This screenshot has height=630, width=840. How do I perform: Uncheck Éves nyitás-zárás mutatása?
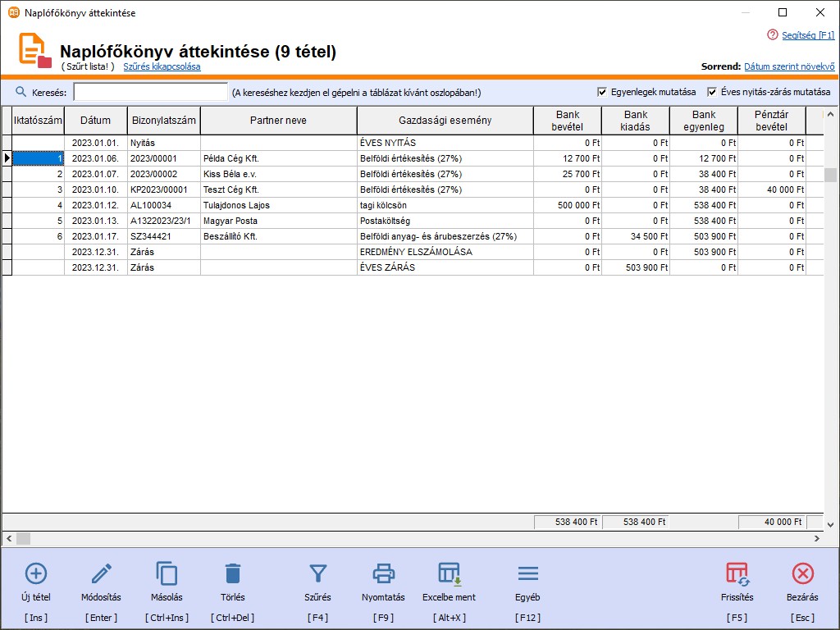point(712,92)
